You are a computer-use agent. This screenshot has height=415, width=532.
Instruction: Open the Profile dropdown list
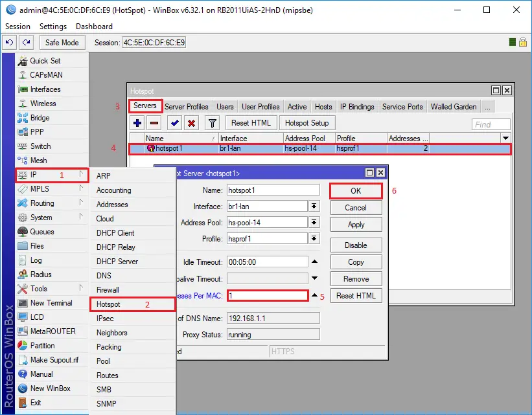(x=314, y=239)
